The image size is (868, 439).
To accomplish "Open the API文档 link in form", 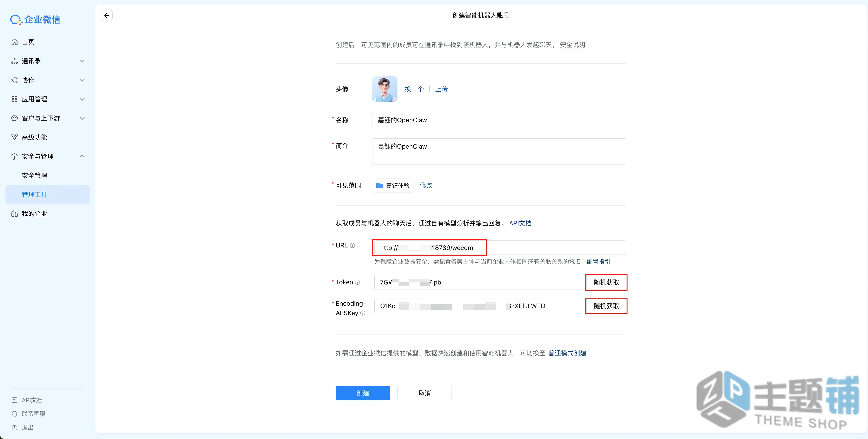I will [520, 223].
